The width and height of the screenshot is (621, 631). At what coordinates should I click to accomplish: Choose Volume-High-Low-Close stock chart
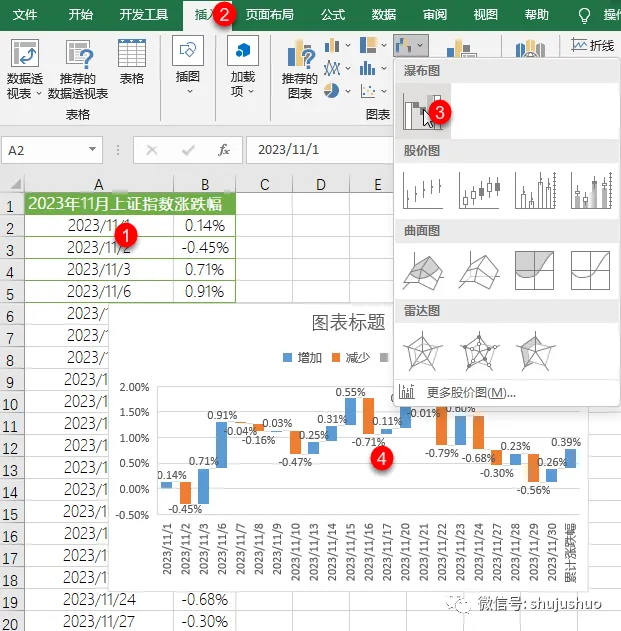click(x=535, y=190)
